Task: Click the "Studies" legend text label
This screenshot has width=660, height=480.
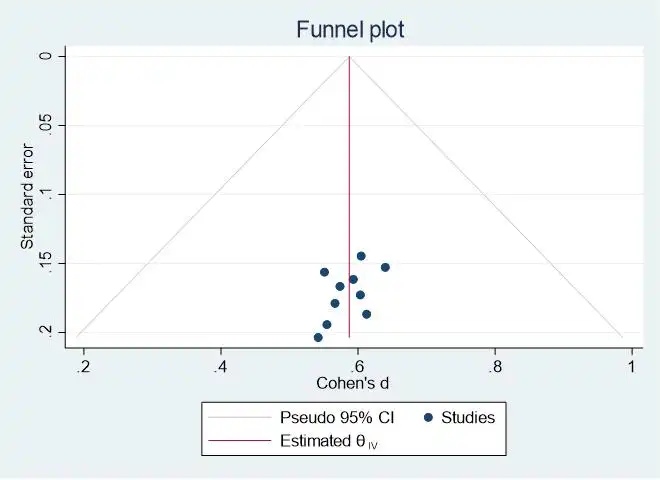Action: point(469,417)
